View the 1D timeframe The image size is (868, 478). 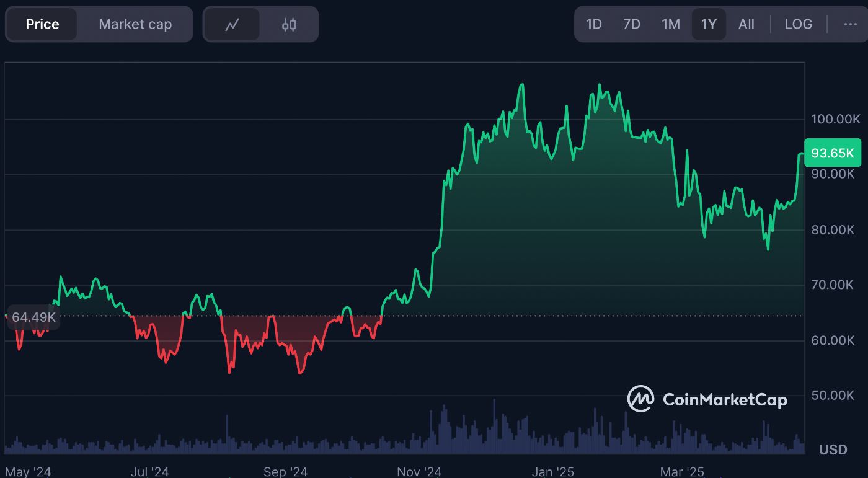click(593, 24)
